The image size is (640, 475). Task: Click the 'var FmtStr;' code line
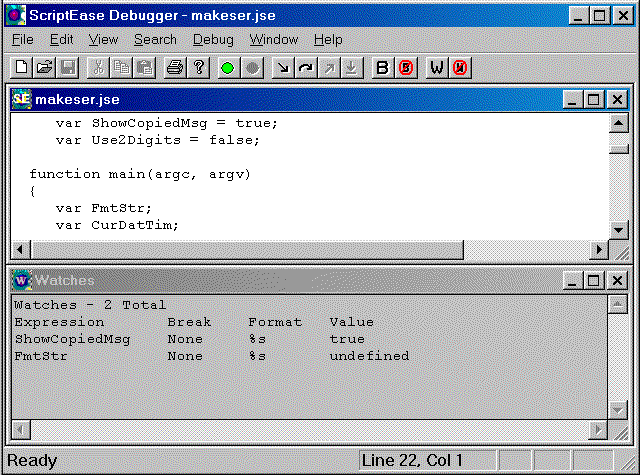104,208
